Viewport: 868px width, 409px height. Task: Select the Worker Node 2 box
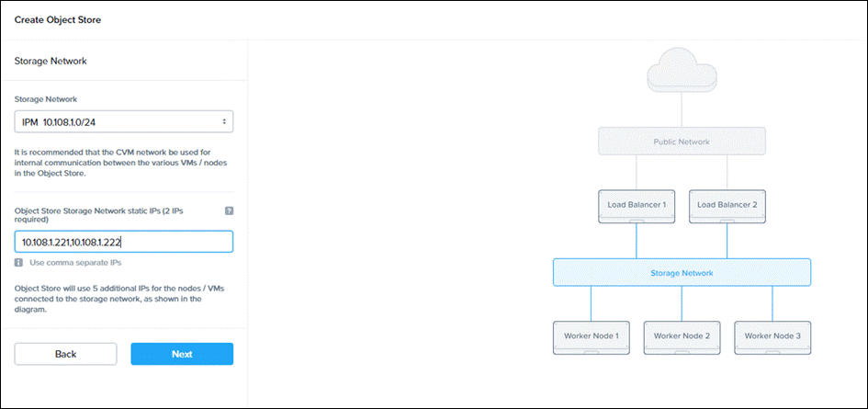[682, 337]
